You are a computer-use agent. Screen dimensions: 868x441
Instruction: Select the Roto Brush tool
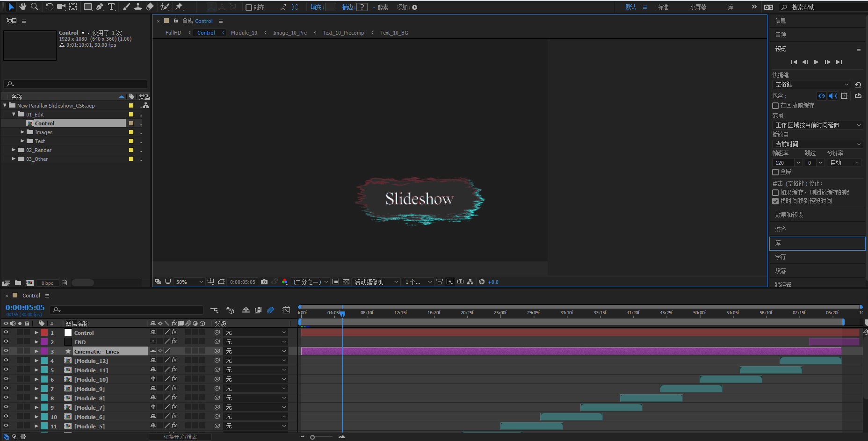tap(165, 7)
